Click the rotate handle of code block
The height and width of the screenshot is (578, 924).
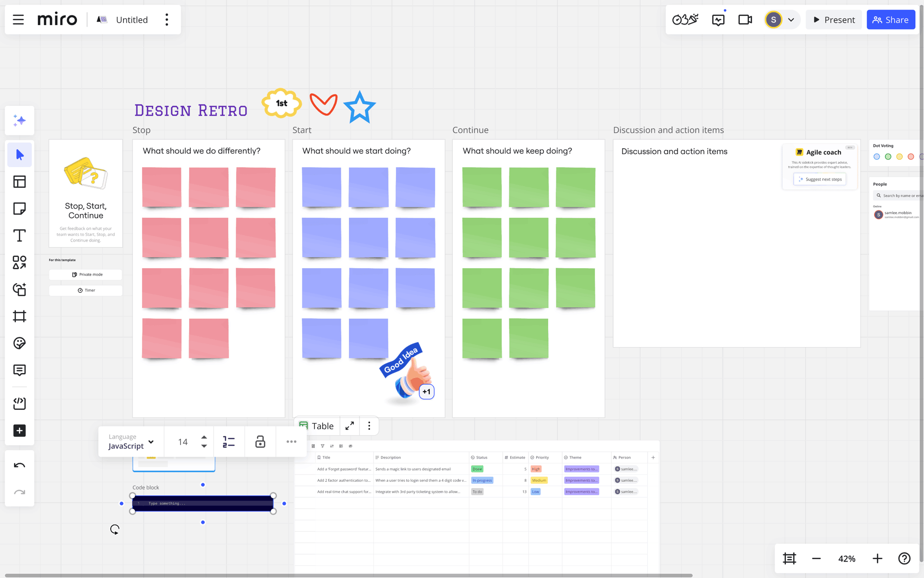[x=115, y=529]
